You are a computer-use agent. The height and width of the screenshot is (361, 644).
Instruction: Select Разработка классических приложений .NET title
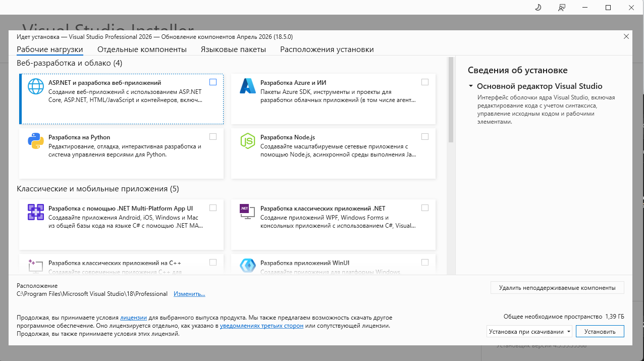pos(323,208)
